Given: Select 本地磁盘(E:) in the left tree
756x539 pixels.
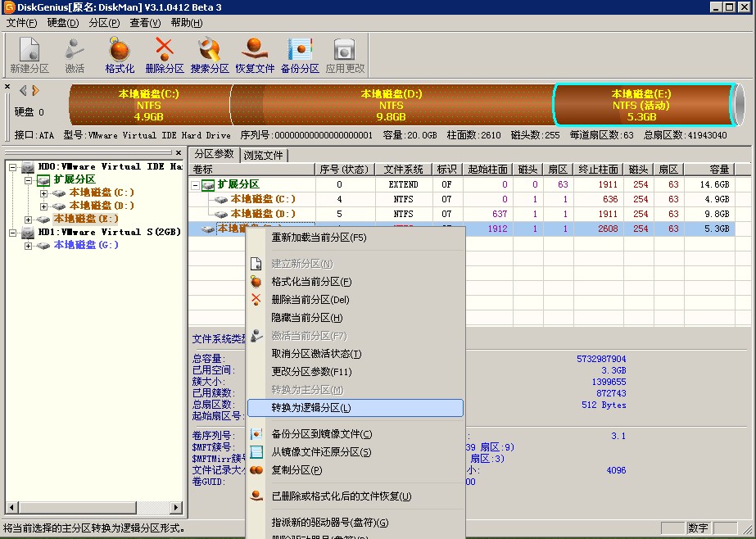Looking at the screenshot, I should point(86,219).
